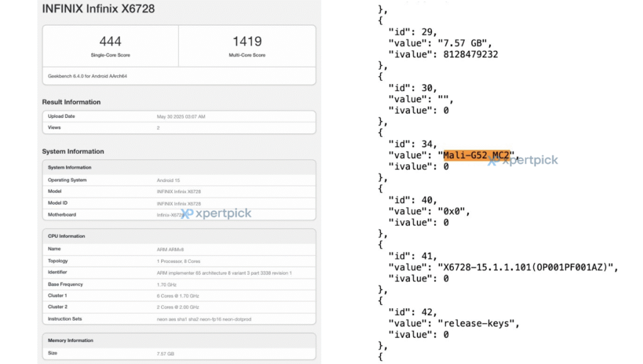Click the Result Information heading
The width and height of the screenshot is (643, 364).
tap(71, 102)
